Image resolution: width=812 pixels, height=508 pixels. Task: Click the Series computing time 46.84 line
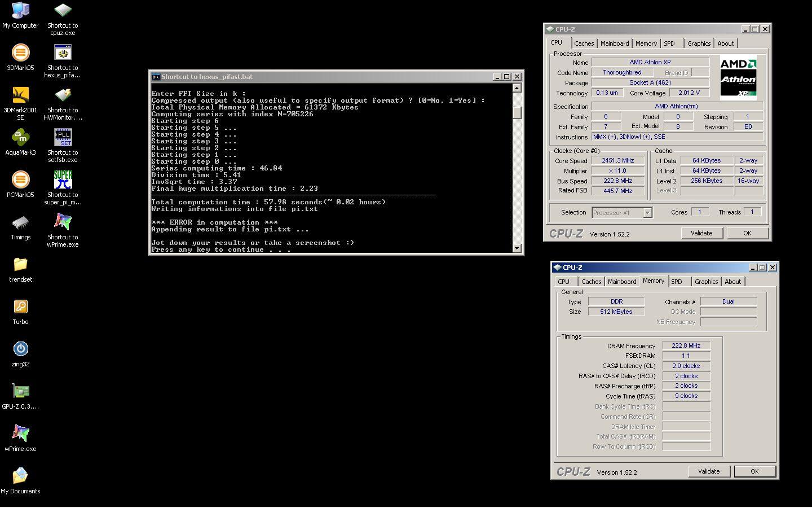217,168
